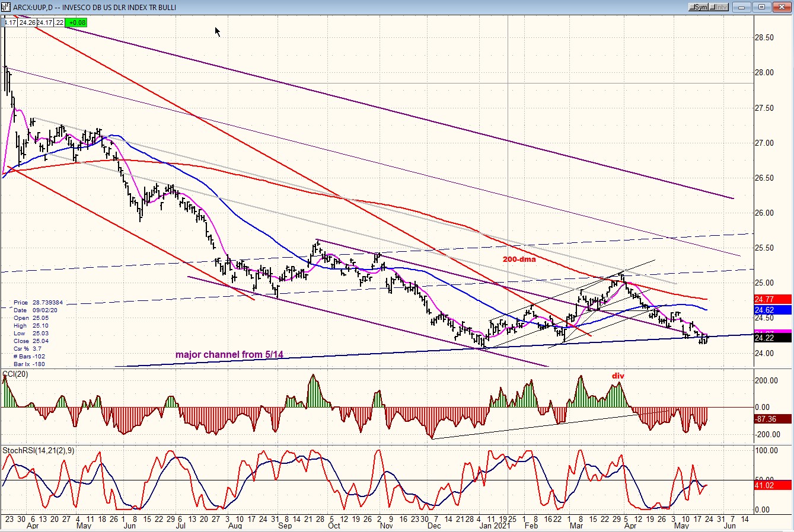Viewport: 794px width, 532px height.
Task: Click the green +0.08 change box
Action: (x=76, y=23)
